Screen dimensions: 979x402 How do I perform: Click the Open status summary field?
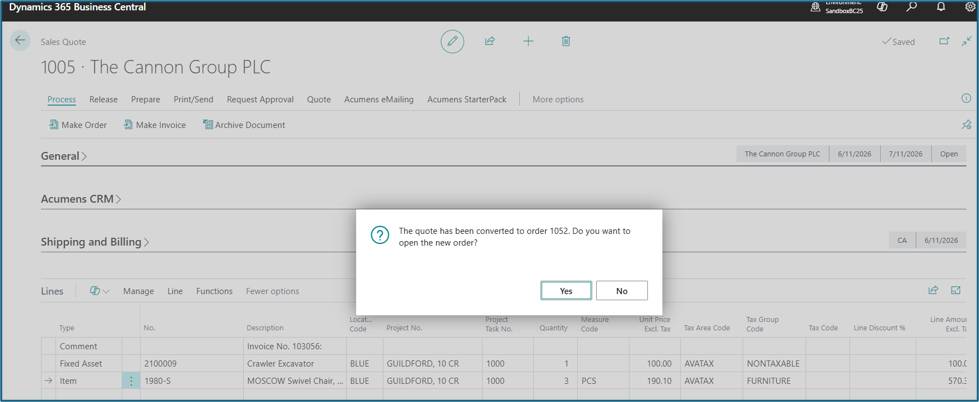click(948, 154)
